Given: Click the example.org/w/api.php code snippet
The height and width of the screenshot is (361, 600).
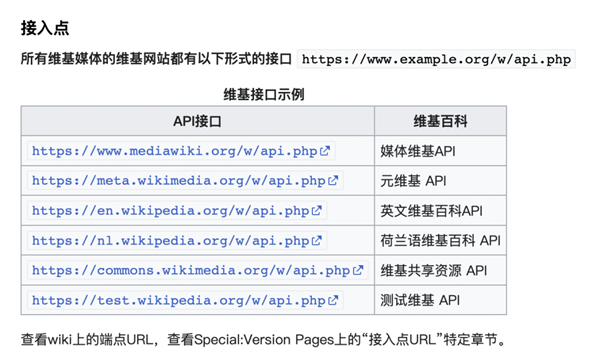Looking at the screenshot, I should pos(436,59).
